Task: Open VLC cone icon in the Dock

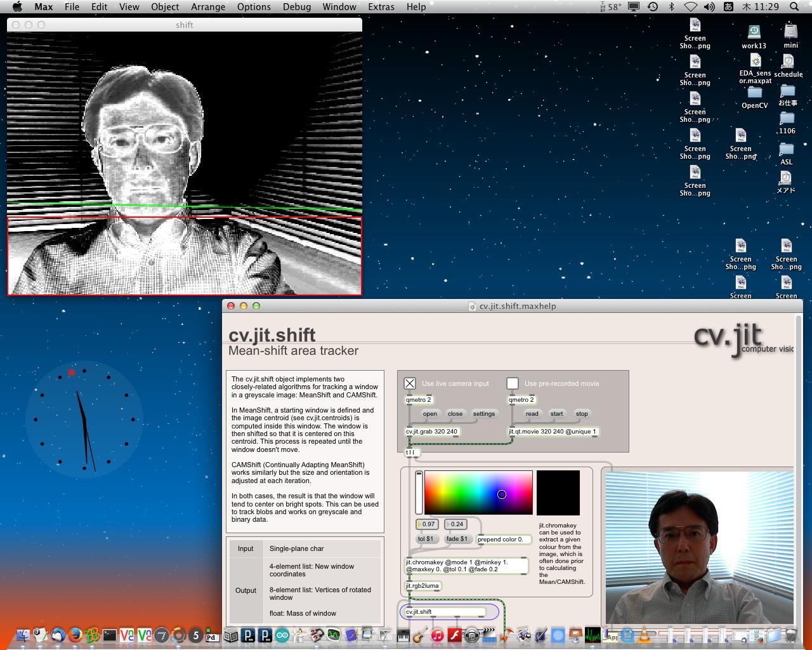Action: (645, 635)
